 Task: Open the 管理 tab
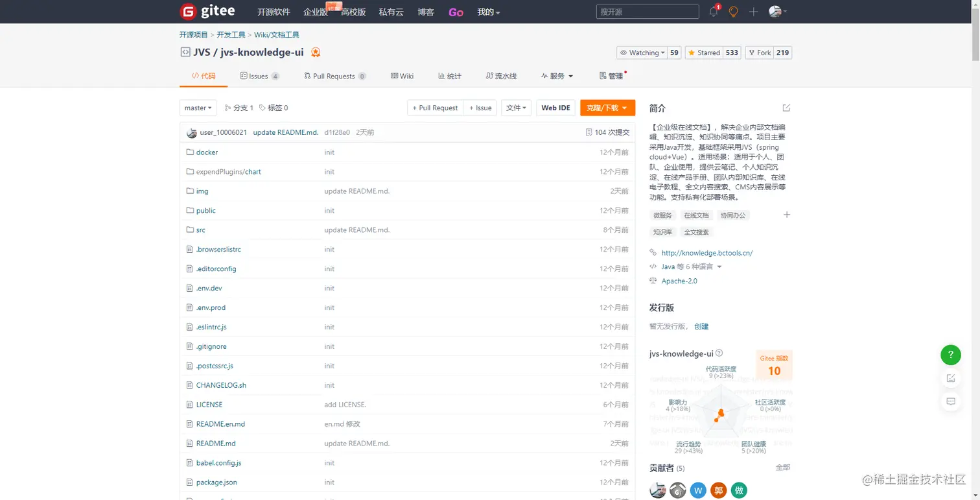(611, 76)
